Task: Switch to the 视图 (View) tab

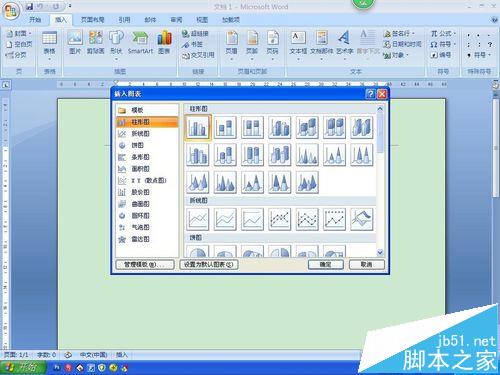Action: click(x=202, y=20)
